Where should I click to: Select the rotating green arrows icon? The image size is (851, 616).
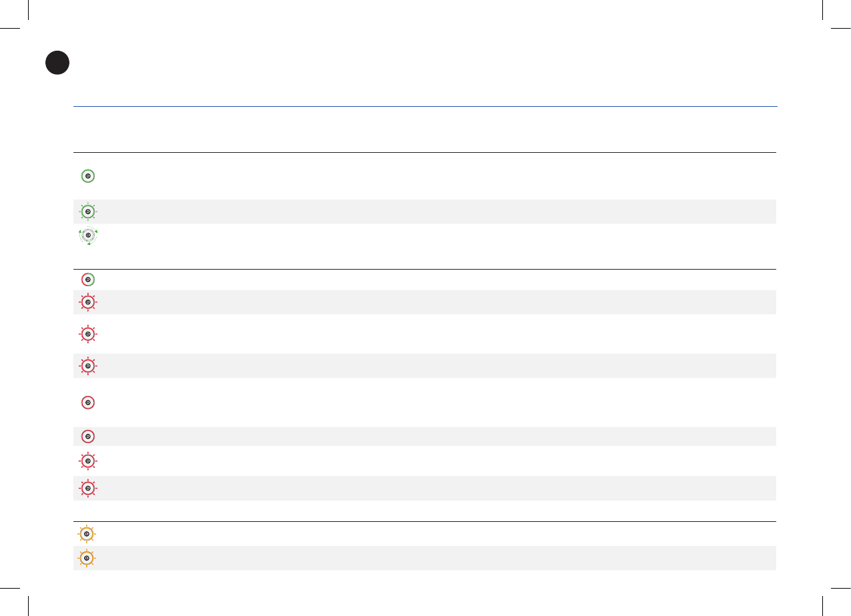[x=87, y=235]
